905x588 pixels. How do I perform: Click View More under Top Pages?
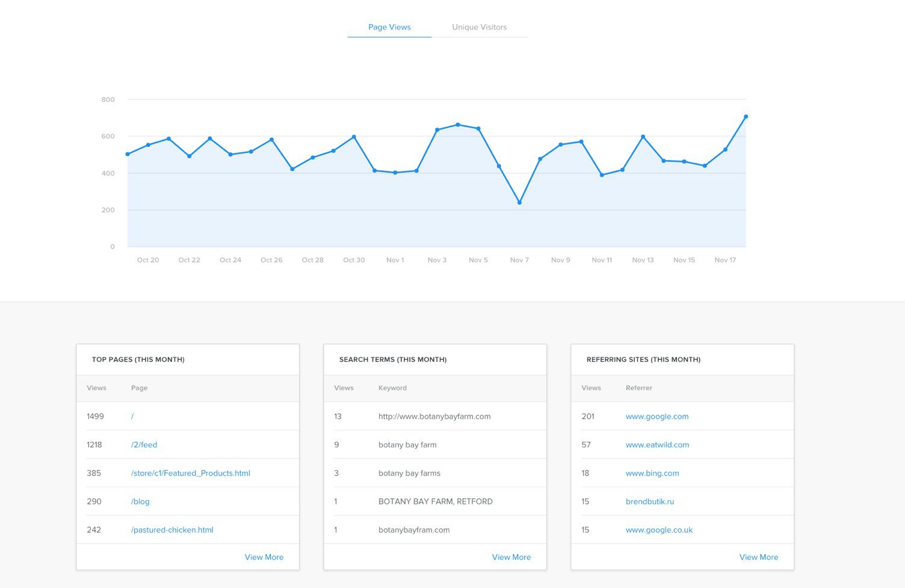point(264,557)
